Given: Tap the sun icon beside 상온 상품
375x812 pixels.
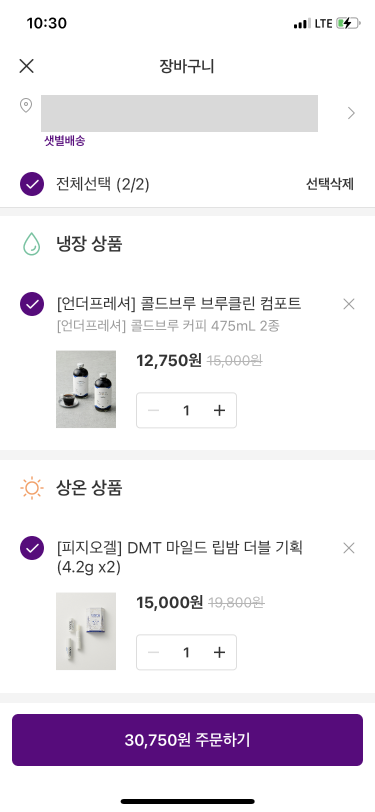Looking at the screenshot, I should [32, 488].
